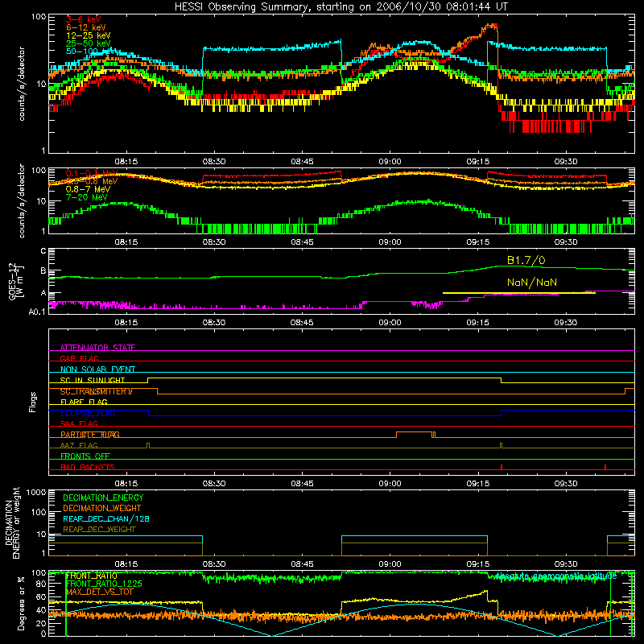This screenshot has height=644, width=644.
Task: Click 09:15 time label under MeV count-rate panel
Action: (x=478, y=242)
